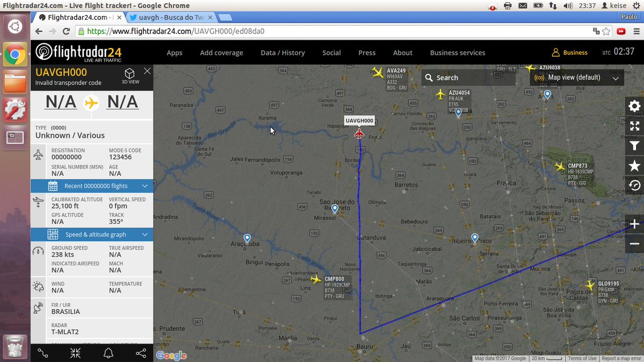
Task: Bookmark this page with the address bar star
Action: click(606, 31)
